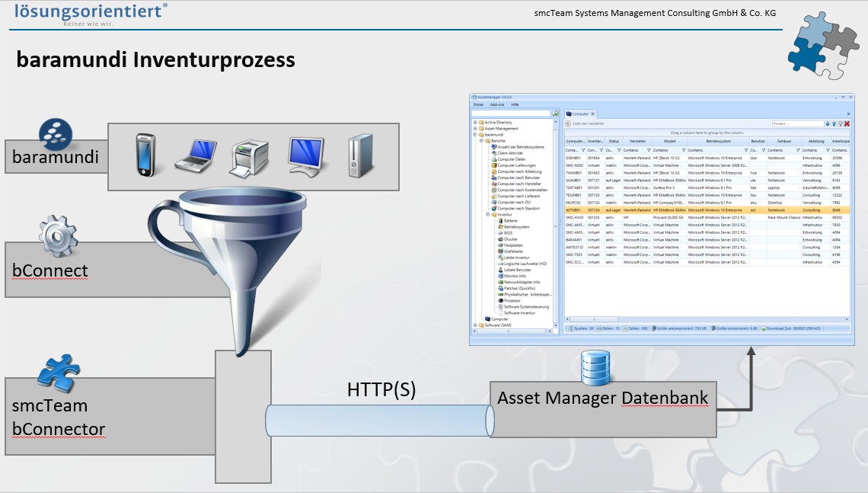Select the printer device icon
The width and height of the screenshot is (868, 493).
pos(249,158)
